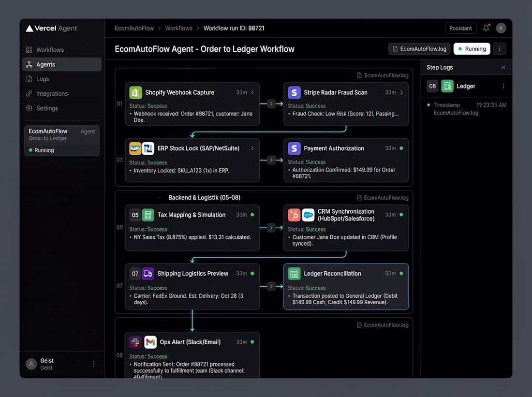Image resolution: width=532 pixels, height=397 pixels.
Task: Go to Logs in sidebar
Action: coord(62,79)
